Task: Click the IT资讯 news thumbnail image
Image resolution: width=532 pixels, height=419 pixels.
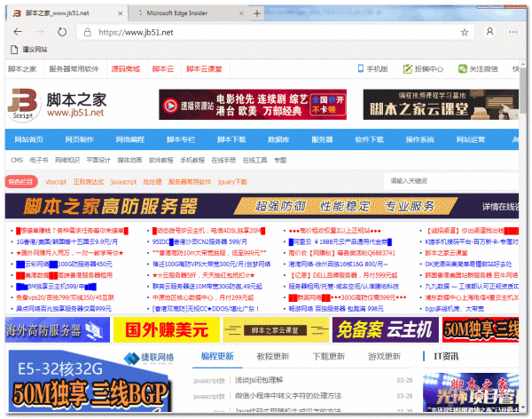Action: (471, 392)
